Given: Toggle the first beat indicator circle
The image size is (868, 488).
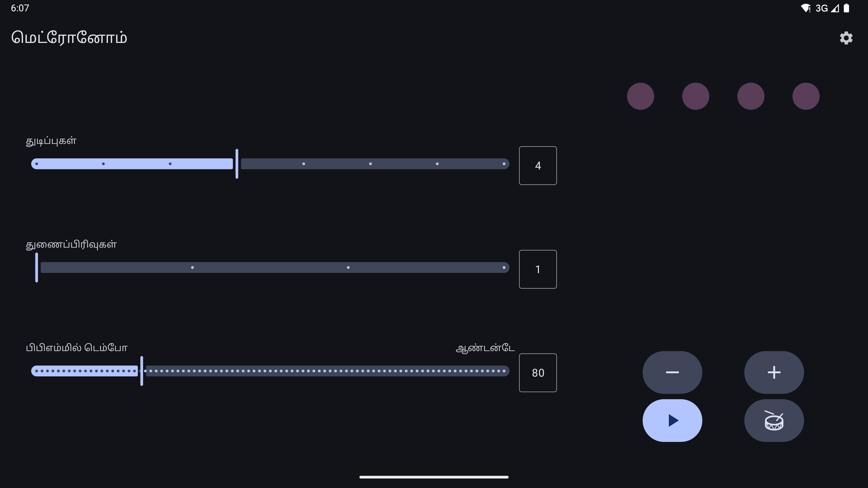Looking at the screenshot, I should point(640,96).
